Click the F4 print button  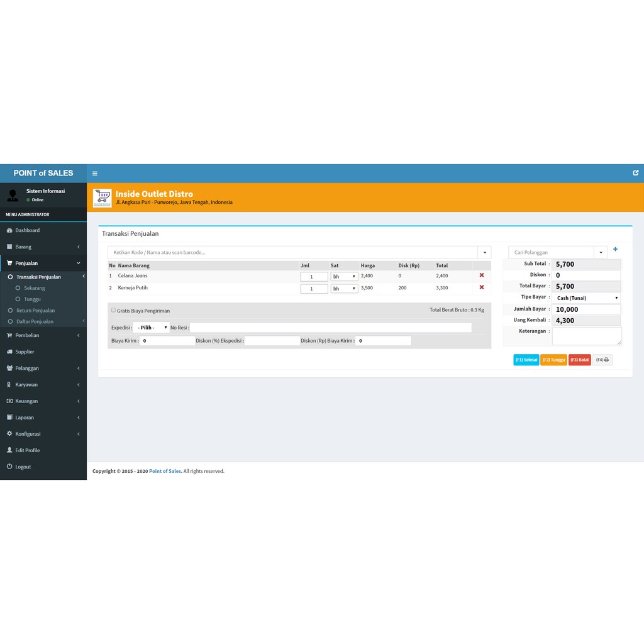[602, 360]
